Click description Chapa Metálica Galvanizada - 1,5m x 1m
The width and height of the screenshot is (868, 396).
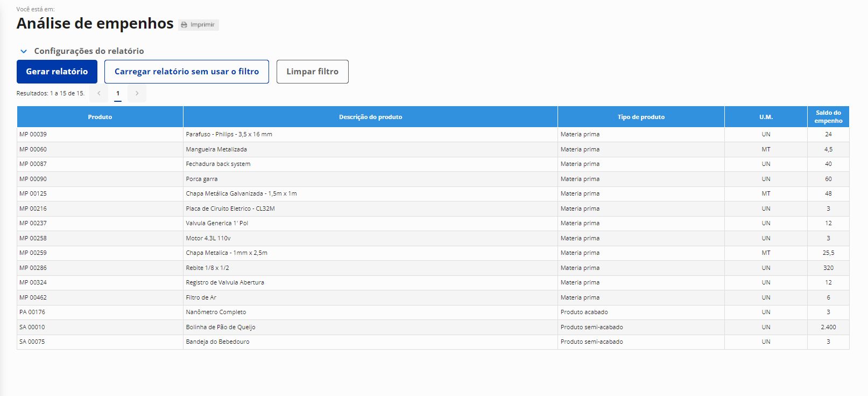tap(241, 193)
